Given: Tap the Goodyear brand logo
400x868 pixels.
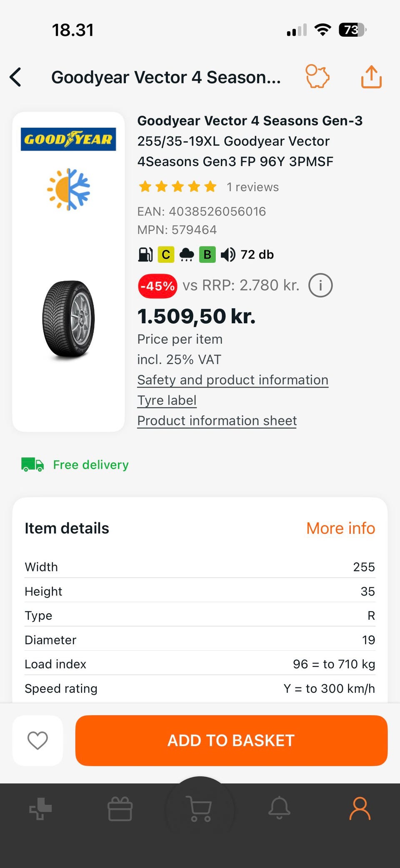Looking at the screenshot, I should 68,139.
